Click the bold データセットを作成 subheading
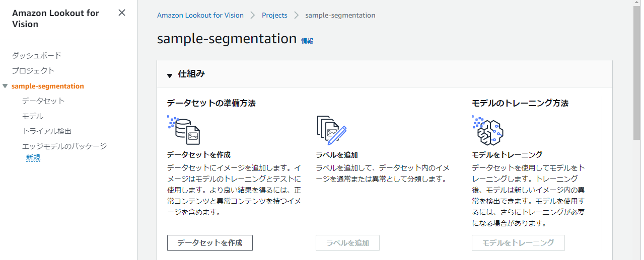 tap(198, 155)
